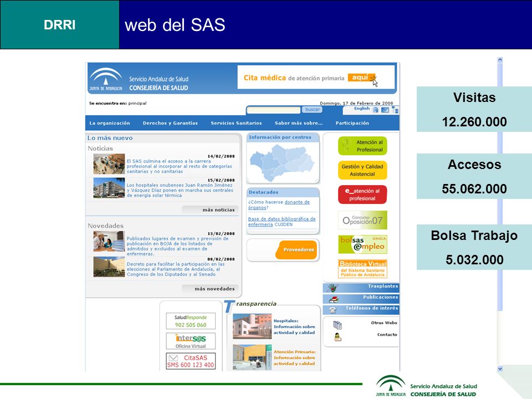Click hospital thumbnail of 15/02/2008 news
This screenshot has width=532, height=399.
tap(109, 188)
